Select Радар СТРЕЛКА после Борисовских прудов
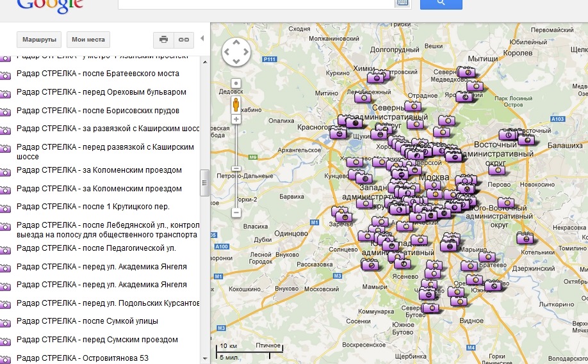588x364 pixels. [98, 111]
